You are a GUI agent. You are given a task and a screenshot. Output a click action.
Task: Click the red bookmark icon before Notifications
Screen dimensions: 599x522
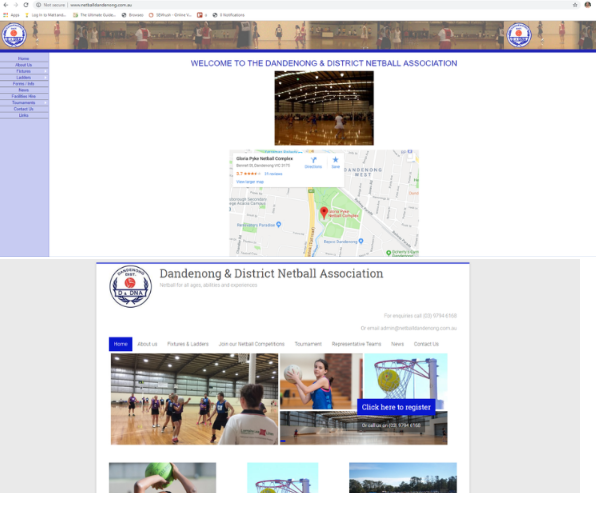tap(200, 15)
